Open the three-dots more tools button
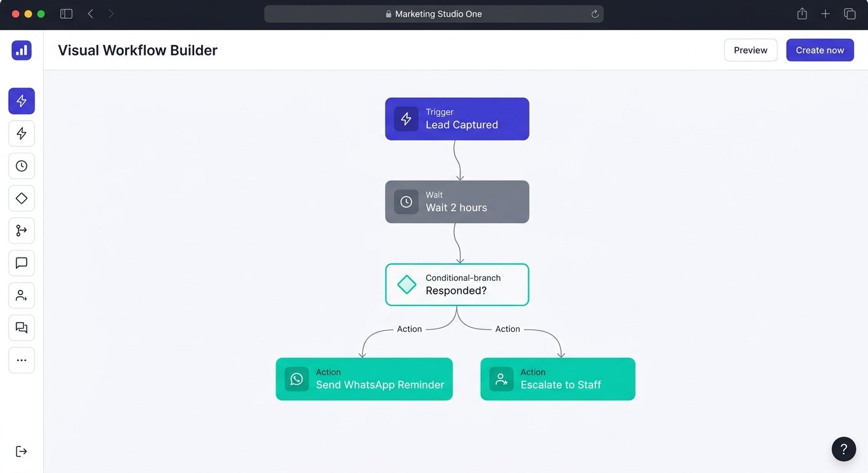This screenshot has height=473, width=868. (x=22, y=360)
